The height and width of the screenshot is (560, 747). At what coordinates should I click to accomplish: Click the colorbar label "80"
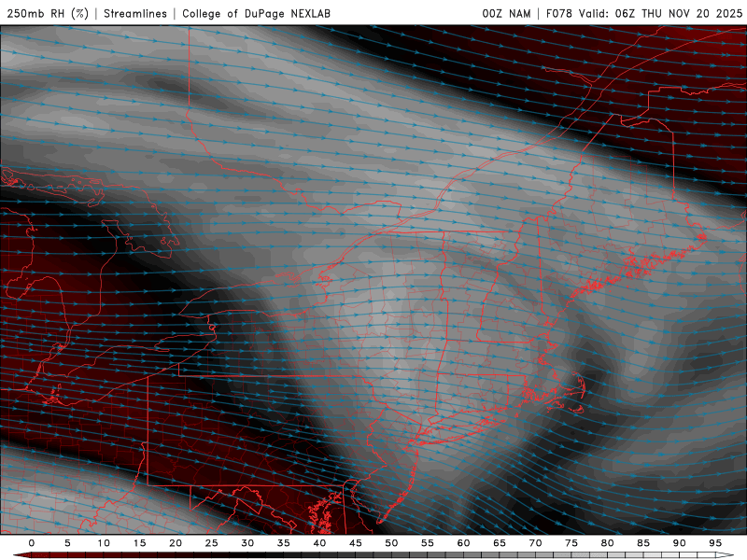[x=608, y=543]
